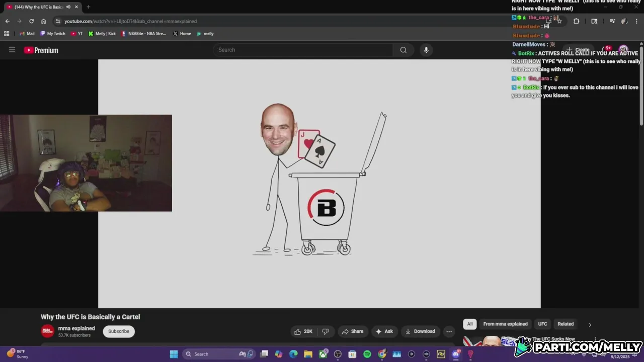The height and width of the screenshot is (362, 644).
Task: Select the Related filter chip
Action: 566,324
